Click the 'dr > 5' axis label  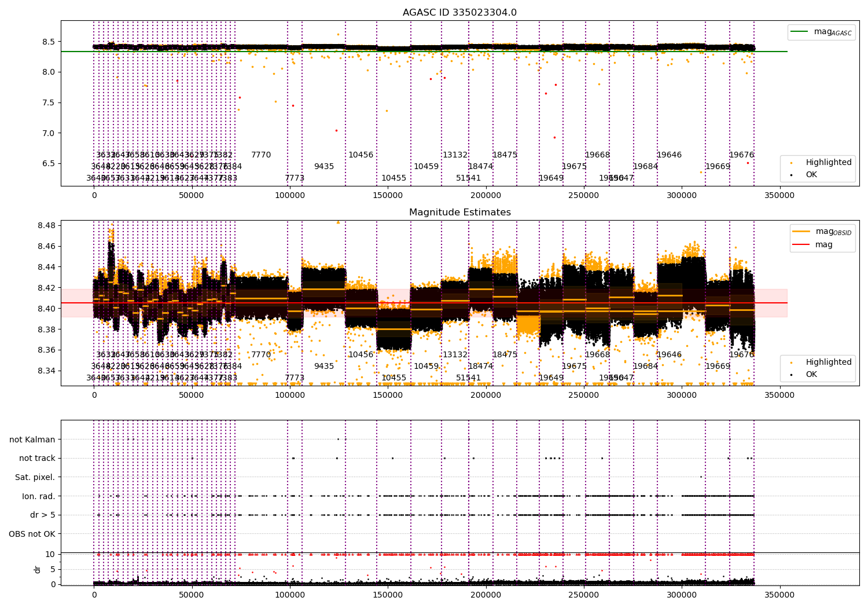(43, 515)
